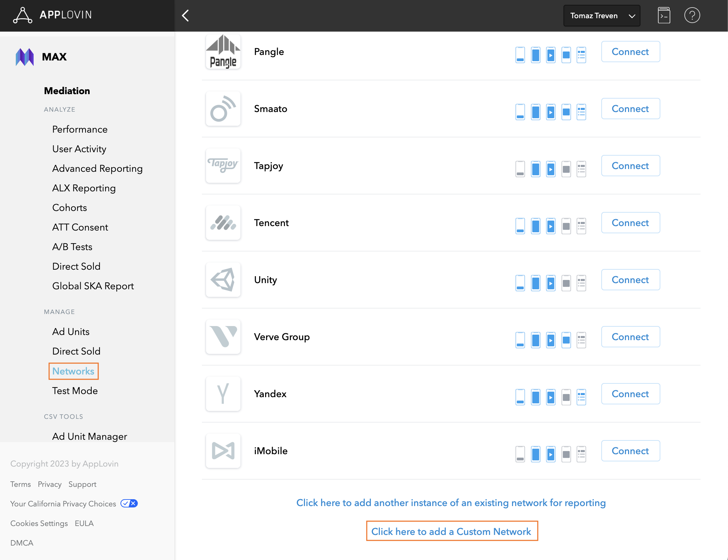Collapse sidebar with back chevron

coord(185,15)
